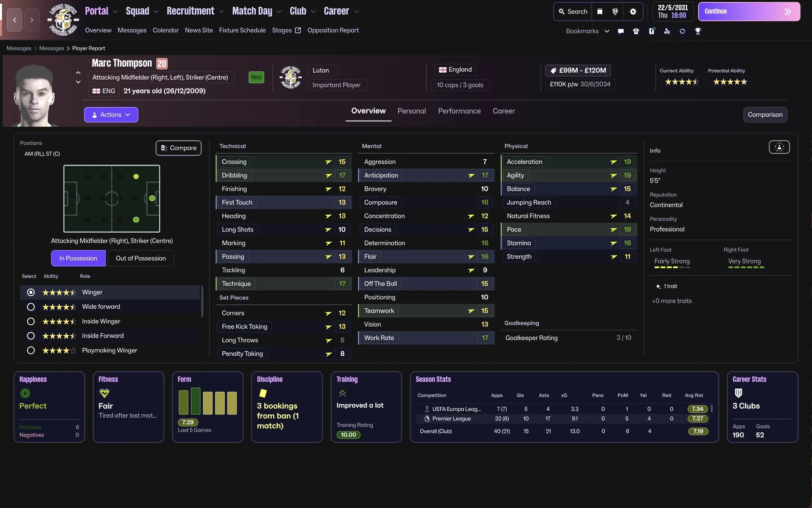The image size is (812, 508).
Task: Select the Inside Forward role radio button
Action: [31, 336]
